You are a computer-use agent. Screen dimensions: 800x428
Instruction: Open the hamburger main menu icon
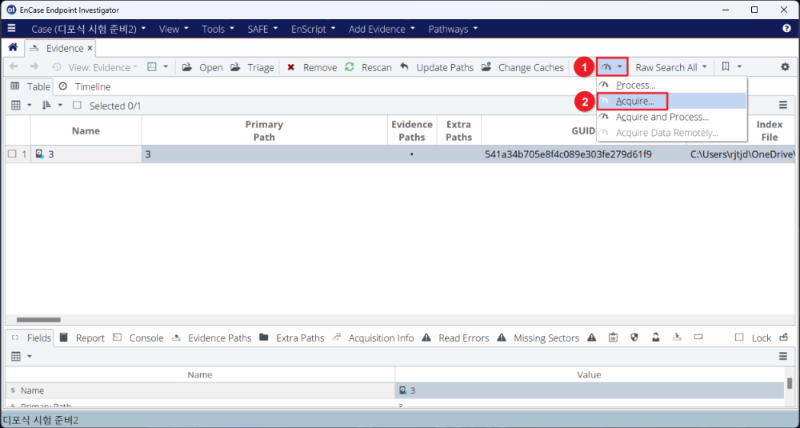point(11,29)
